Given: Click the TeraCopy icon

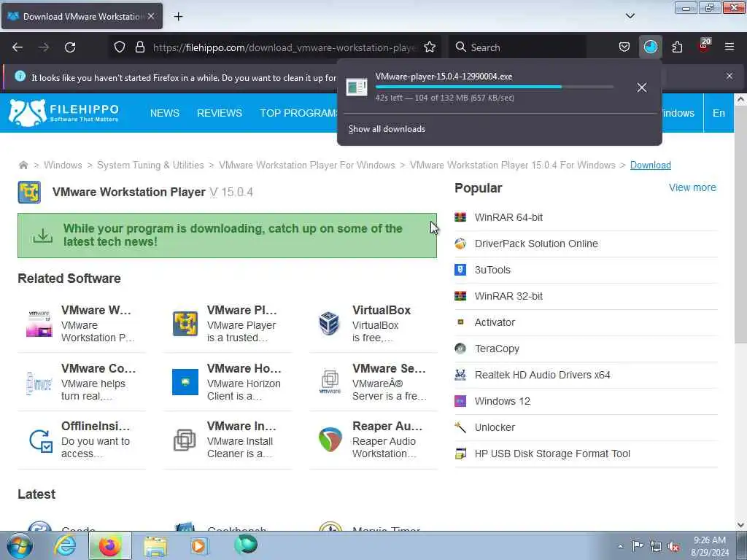Looking at the screenshot, I should 460,349.
